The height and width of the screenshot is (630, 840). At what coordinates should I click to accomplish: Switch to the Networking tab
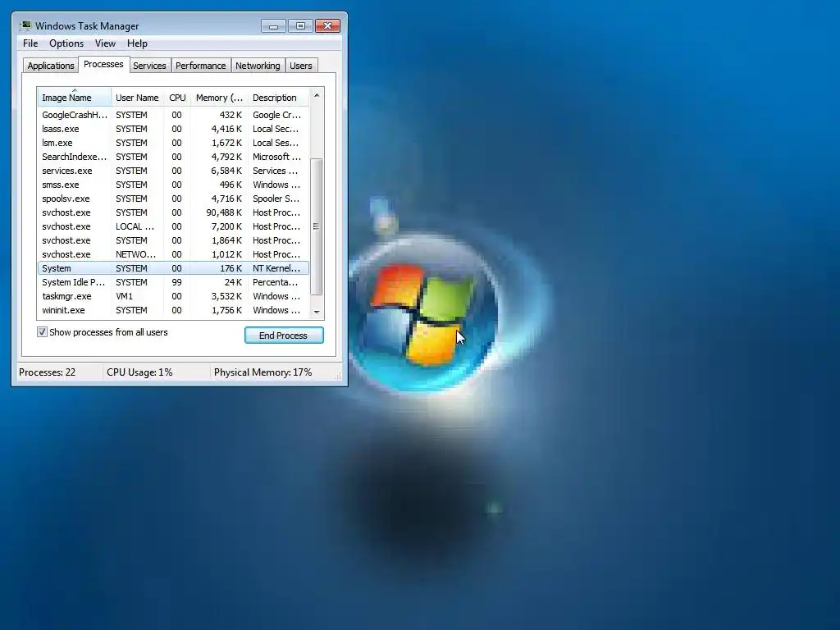click(258, 66)
